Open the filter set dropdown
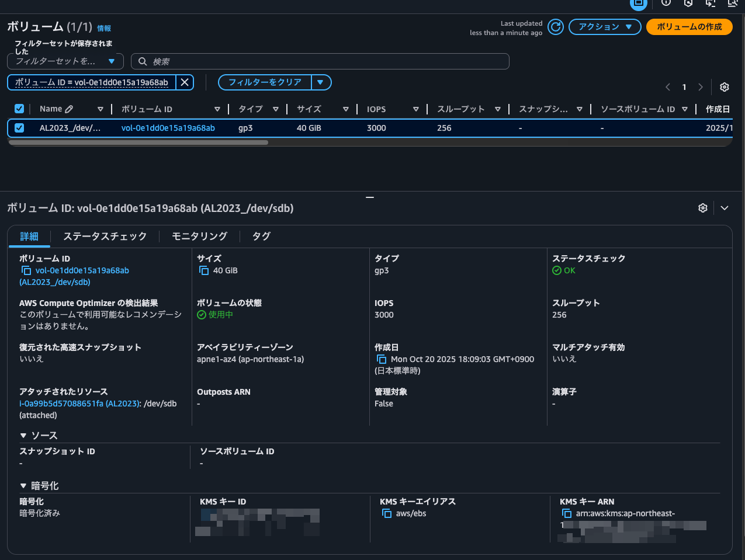The image size is (745, 560). 65,61
